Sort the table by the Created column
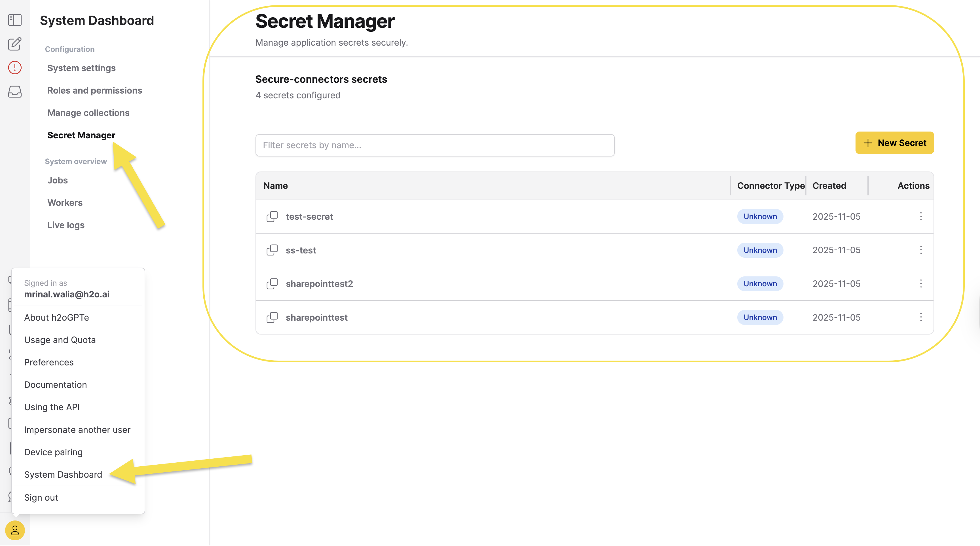The width and height of the screenshot is (980, 546). [x=829, y=186]
